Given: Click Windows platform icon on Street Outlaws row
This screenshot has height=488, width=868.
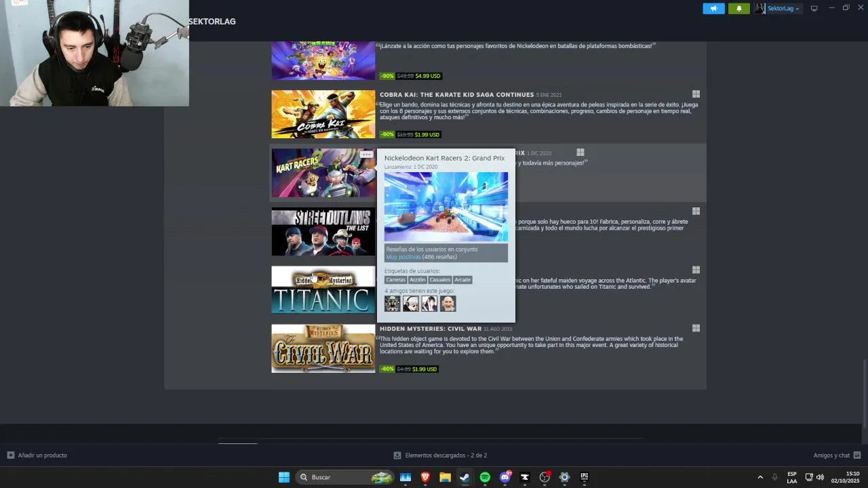Looking at the screenshot, I should pyautogui.click(x=696, y=211).
